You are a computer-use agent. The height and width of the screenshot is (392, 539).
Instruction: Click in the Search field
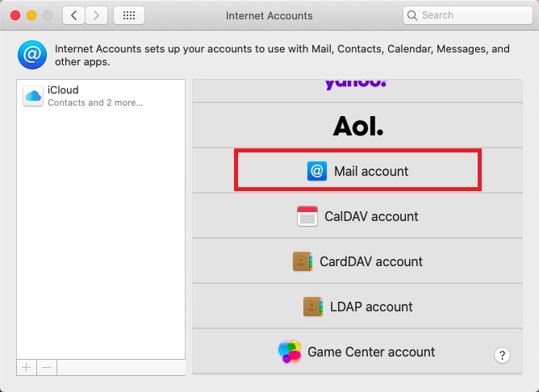[x=467, y=15]
